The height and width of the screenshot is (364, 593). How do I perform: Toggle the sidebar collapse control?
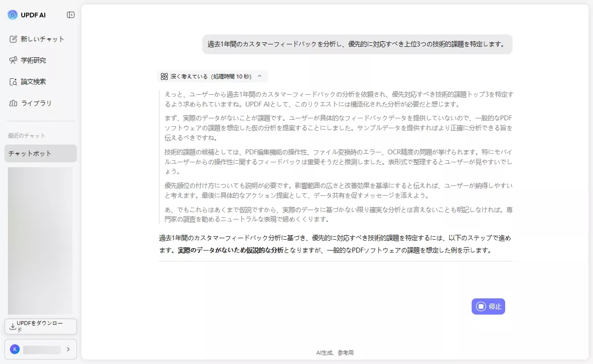[70, 14]
